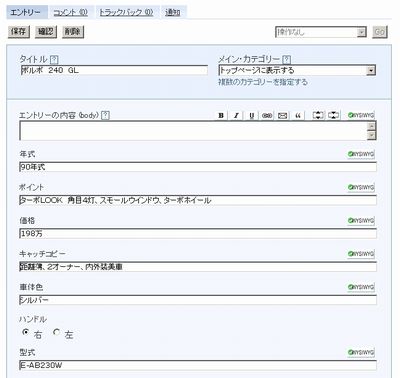Insert hyperlink via chain-link icon
The height and width of the screenshot is (378, 400).
(267, 115)
